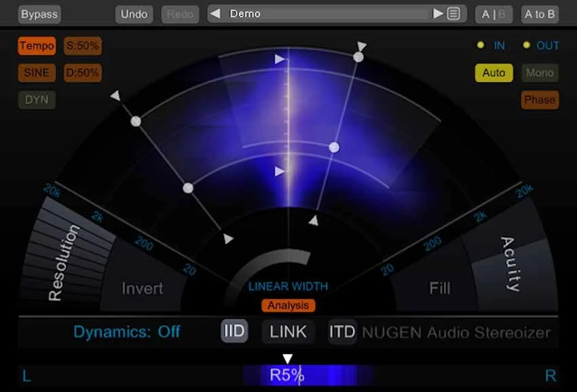The height and width of the screenshot is (392, 577).
Task: Click the Undo button
Action: (x=134, y=14)
